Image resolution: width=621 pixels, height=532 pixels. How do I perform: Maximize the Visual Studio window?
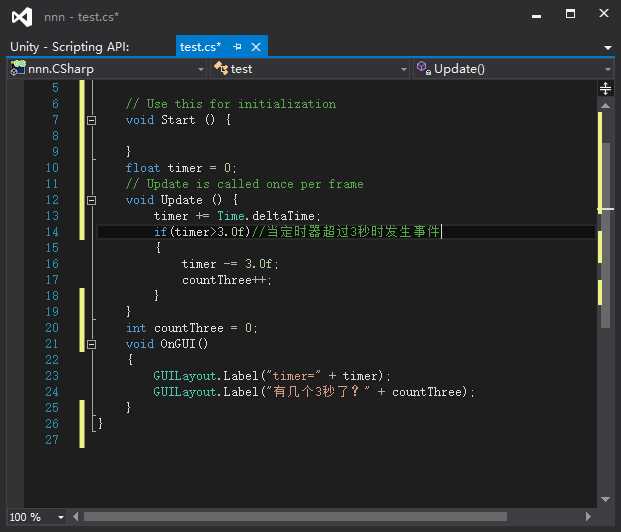click(x=570, y=14)
